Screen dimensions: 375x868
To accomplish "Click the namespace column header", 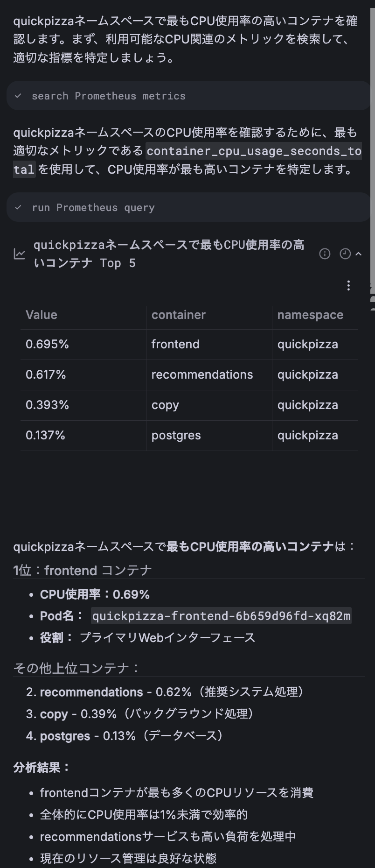I will pyautogui.click(x=310, y=315).
